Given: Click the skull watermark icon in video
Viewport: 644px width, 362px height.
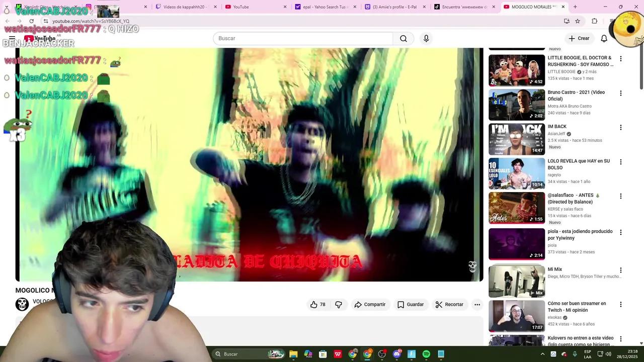Looking at the screenshot, I should [x=472, y=266].
